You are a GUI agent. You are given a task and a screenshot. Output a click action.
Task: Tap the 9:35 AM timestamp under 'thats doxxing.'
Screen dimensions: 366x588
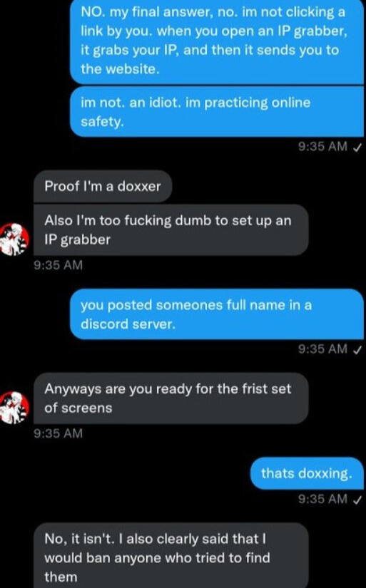pos(322,499)
